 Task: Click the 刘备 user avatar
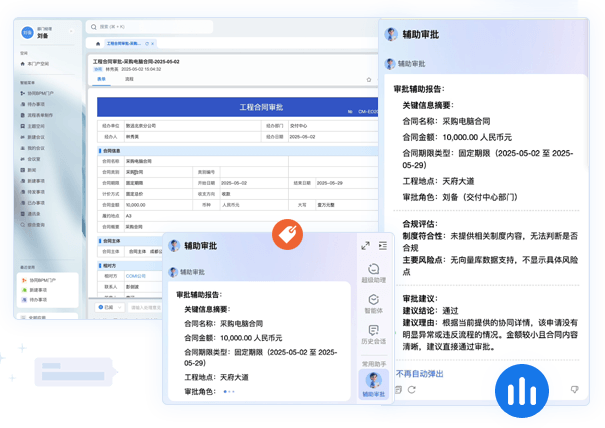tap(28, 32)
